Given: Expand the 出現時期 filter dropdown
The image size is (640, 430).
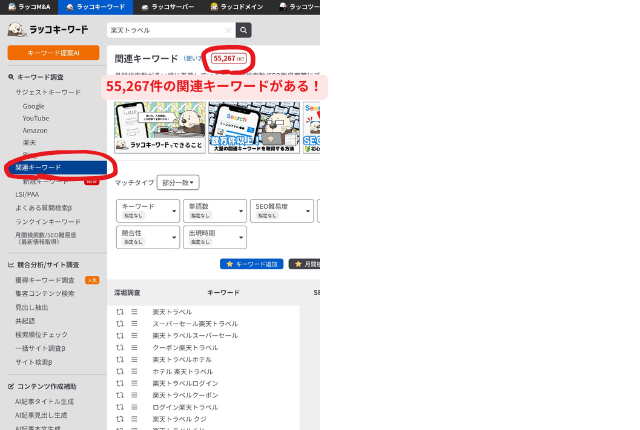Looking at the screenshot, I should (215, 237).
